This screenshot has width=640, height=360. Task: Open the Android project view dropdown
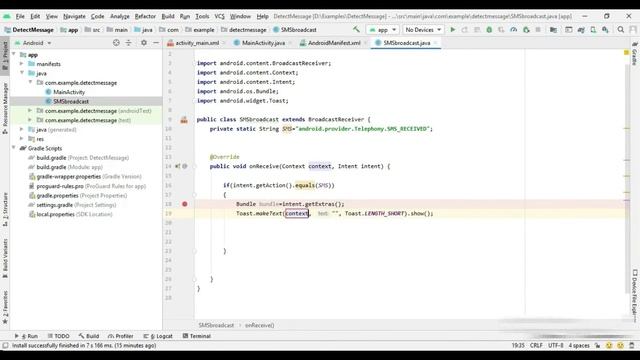point(33,42)
